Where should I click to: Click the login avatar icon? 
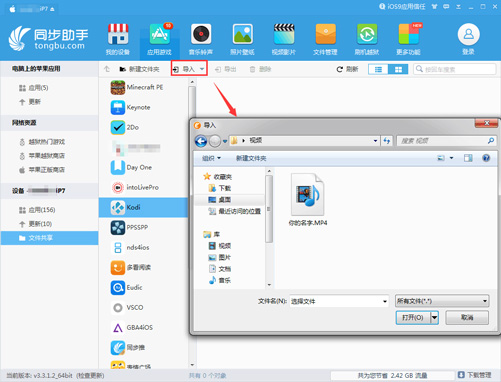click(x=469, y=34)
